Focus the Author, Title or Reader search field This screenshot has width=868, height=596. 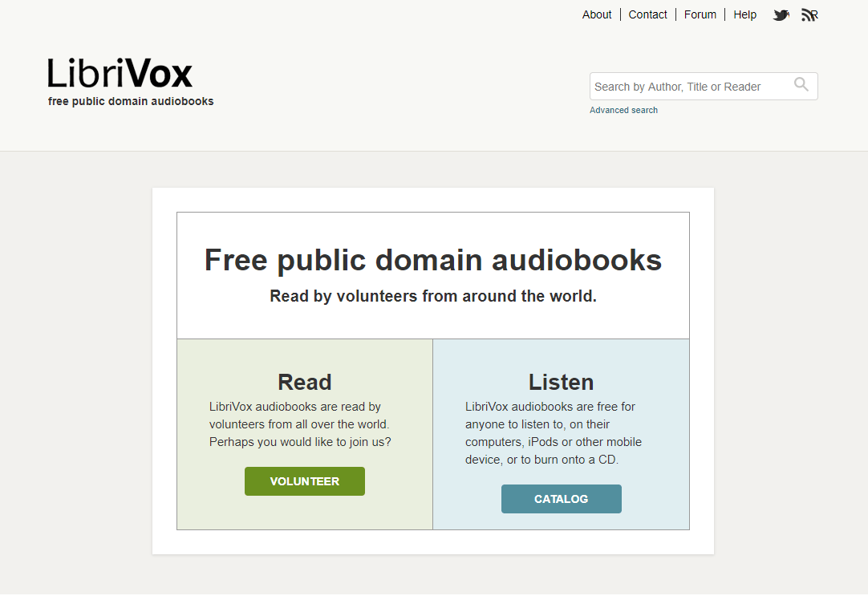[x=704, y=87]
